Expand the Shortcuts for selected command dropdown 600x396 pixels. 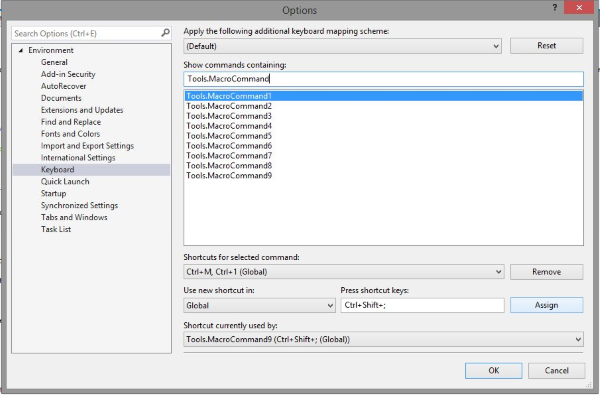tap(344, 272)
